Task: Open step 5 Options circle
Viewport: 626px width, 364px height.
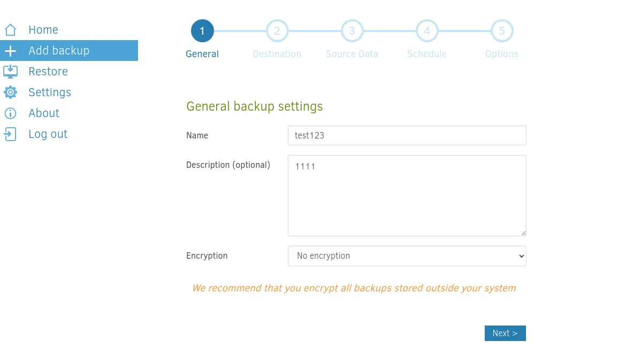Action: click(x=502, y=30)
